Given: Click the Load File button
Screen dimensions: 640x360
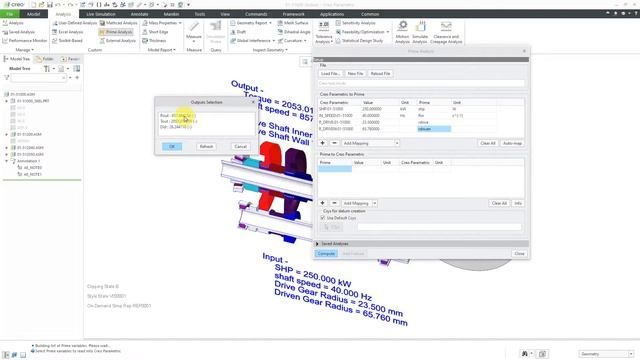Looking at the screenshot, I should click(330, 73).
